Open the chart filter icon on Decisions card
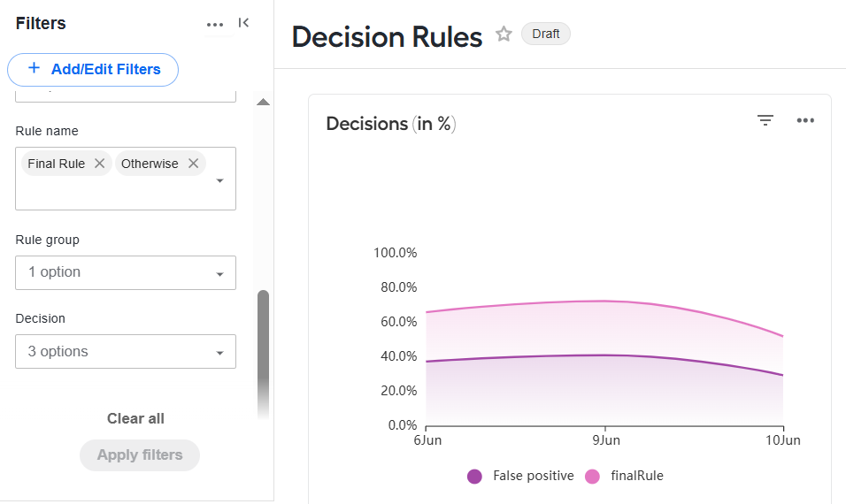Image resolution: width=846 pixels, height=504 pixels. [x=765, y=120]
